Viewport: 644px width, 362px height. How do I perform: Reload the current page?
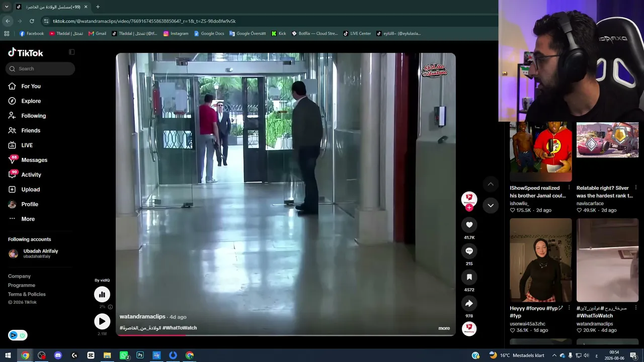(x=32, y=21)
